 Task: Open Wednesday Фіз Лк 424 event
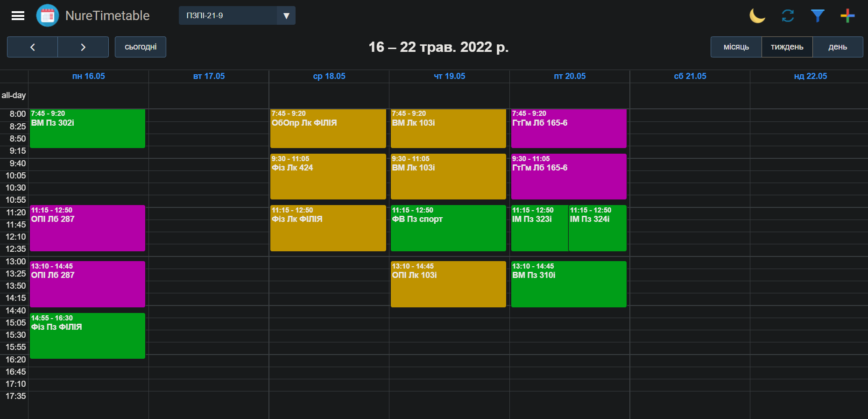pyautogui.click(x=328, y=177)
